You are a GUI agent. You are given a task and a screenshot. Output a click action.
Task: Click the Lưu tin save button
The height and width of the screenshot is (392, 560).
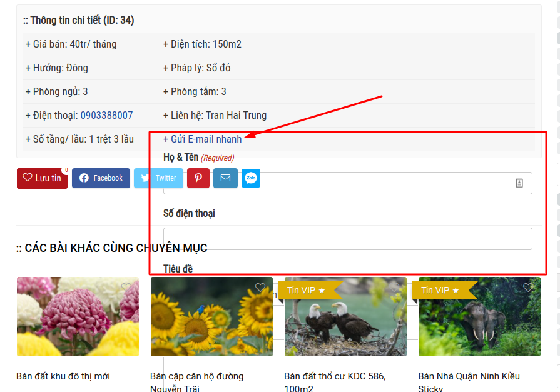[42, 178]
